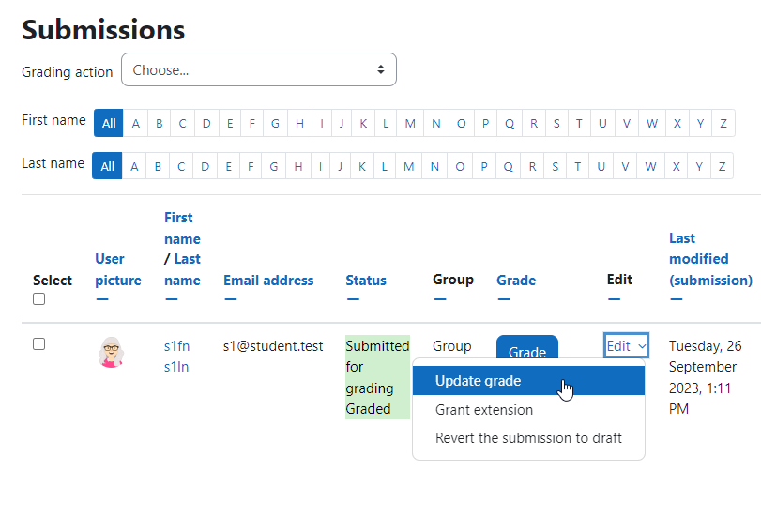The height and width of the screenshot is (532, 761).
Task: Hide the Status column via its dash icon
Action: (353, 299)
